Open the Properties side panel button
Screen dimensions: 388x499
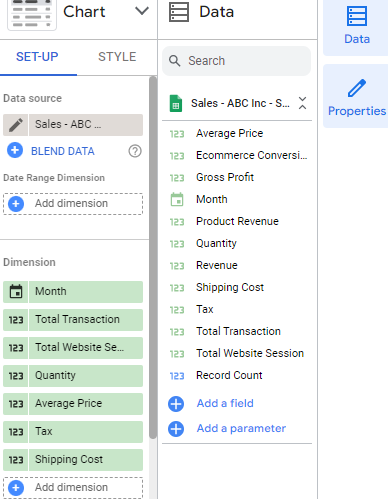pyautogui.click(x=357, y=97)
